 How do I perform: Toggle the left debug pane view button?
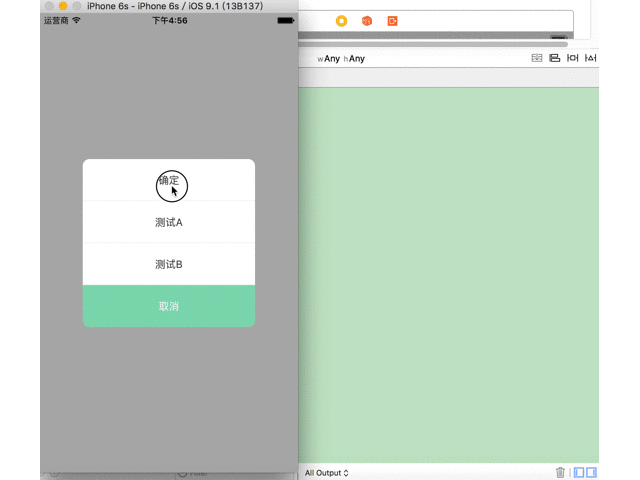pyautogui.click(x=579, y=472)
